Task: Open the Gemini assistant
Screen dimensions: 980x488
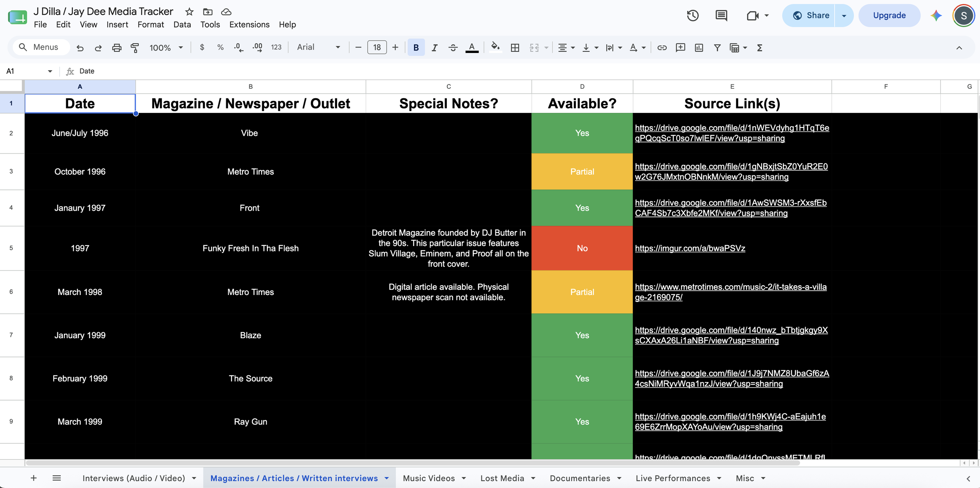Action: [x=936, y=16]
